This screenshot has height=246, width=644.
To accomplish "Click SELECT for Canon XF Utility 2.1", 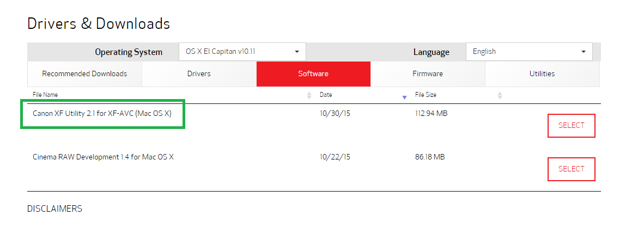I will pyautogui.click(x=572, y=126).
